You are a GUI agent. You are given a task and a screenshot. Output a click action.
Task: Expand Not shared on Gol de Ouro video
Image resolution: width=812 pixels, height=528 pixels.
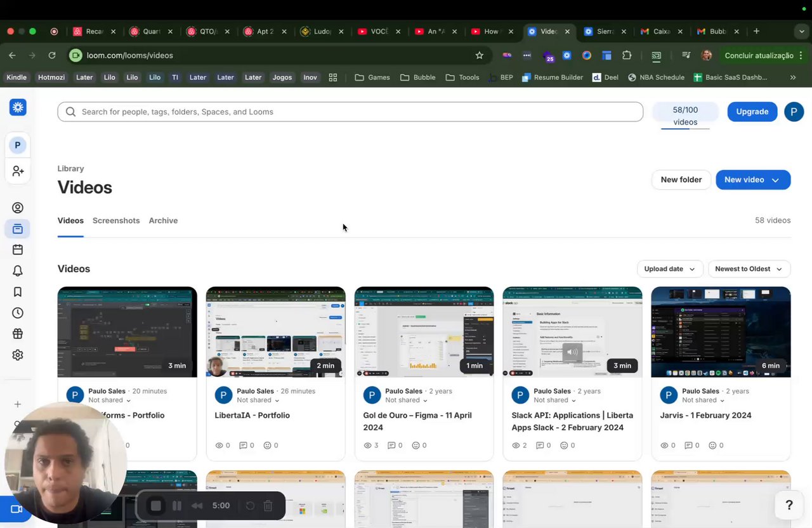pyautogui.click(x=407, y=400)
